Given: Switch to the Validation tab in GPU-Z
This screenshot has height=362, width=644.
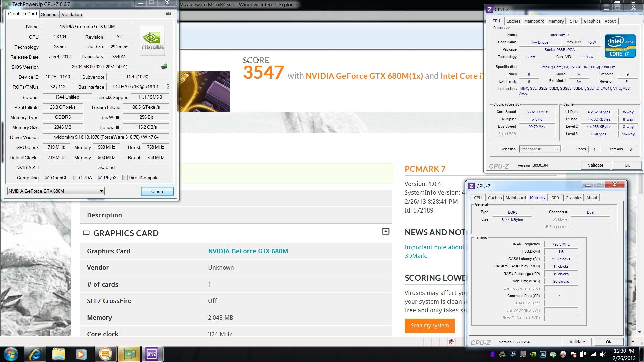Looking at the screenshot, I should point(72,14).
